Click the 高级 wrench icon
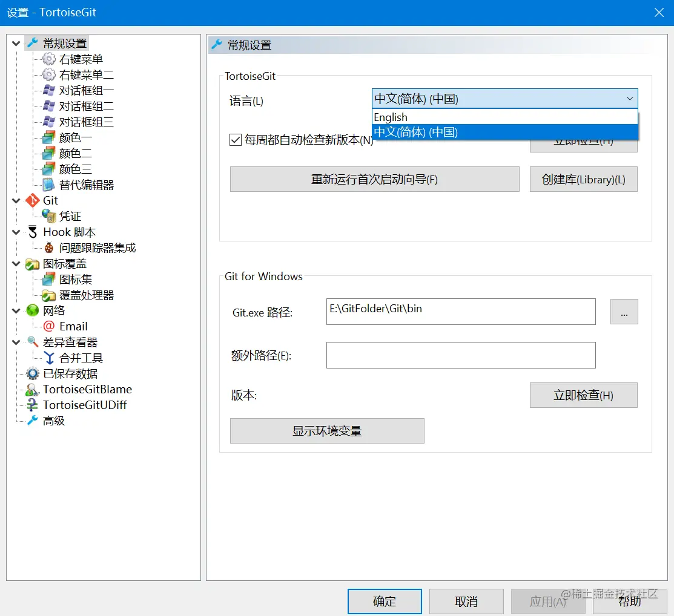This screenshot has height=616, width=674. [31, 421]
